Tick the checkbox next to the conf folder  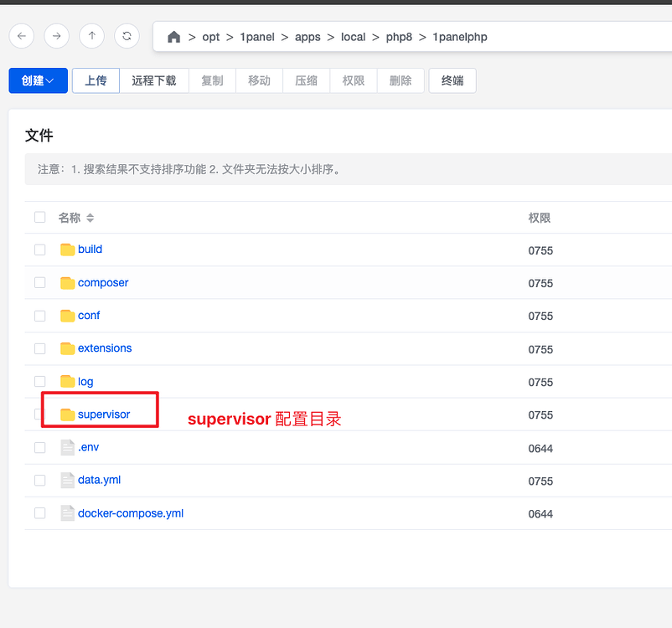(39, 316)
